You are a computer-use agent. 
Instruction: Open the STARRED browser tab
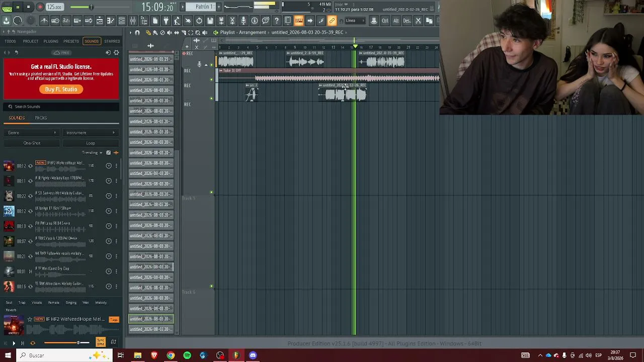coord(112,41)
